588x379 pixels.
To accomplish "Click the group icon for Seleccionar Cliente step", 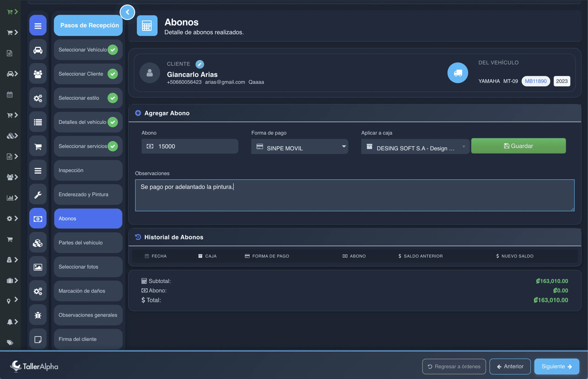I will 38,73.
